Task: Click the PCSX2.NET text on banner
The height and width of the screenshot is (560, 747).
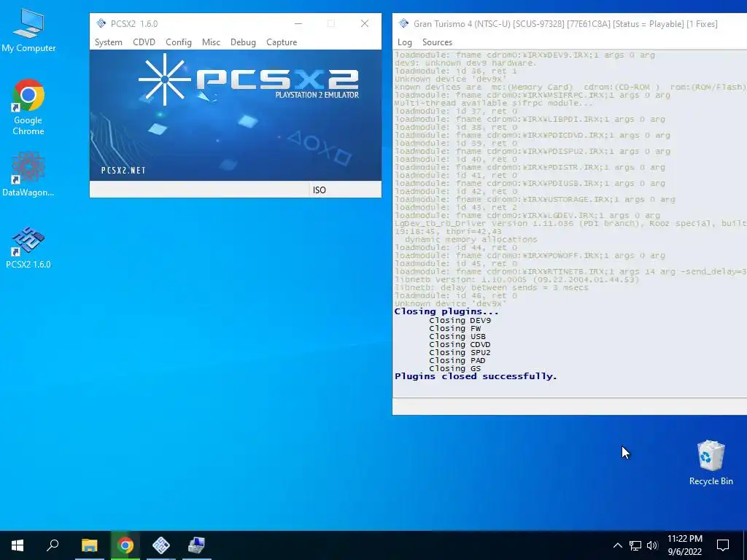Action: [x=123, y=170]
